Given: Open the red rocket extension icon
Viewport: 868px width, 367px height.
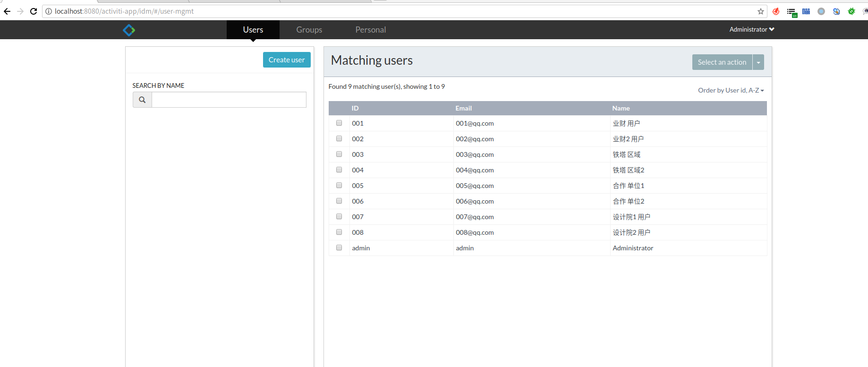Looking at the screenshot, I should tap(776, 11).
